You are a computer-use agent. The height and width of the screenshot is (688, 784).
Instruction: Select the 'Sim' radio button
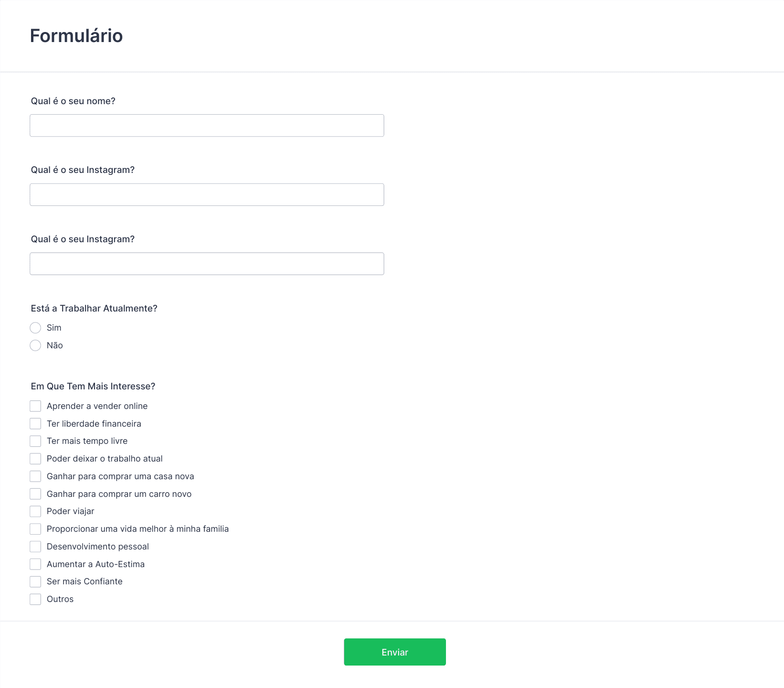pos(35,328)
